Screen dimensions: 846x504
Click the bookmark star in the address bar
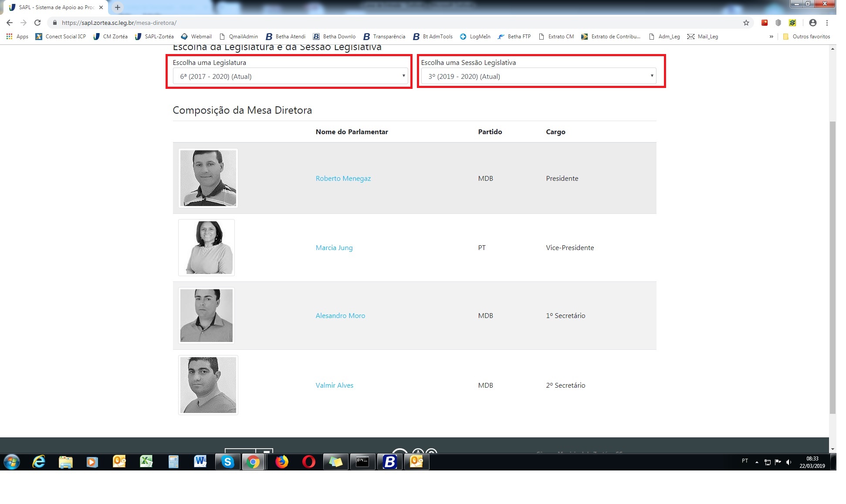746,23
